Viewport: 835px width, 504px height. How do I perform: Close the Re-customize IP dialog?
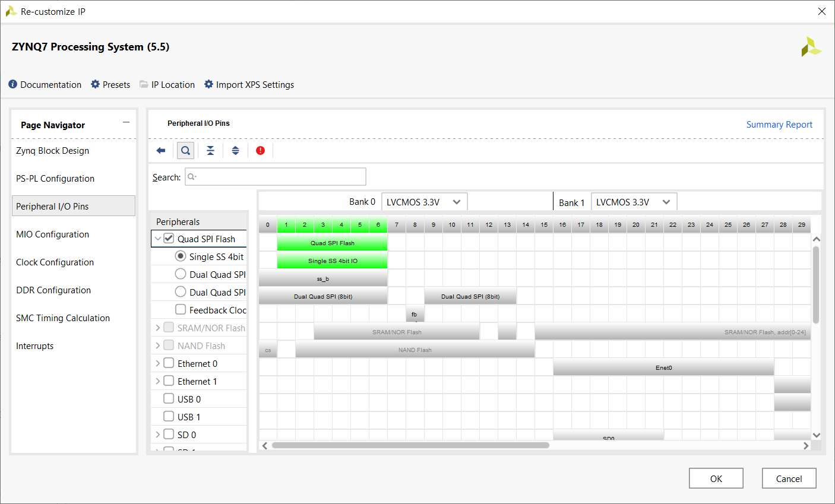pyautogui.click(x=822, y=11)
